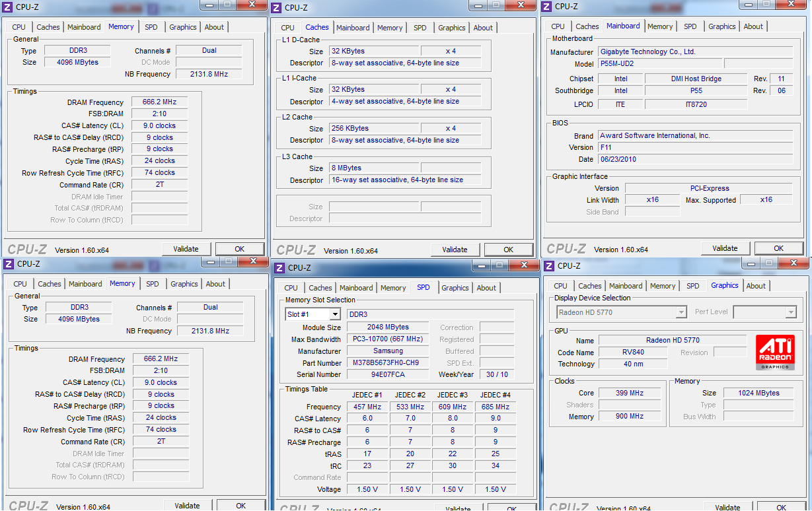Click the 16-way set associative descriptor field
Screen dimensions: 812x511
pyautogui.click(x=405, y=180)
